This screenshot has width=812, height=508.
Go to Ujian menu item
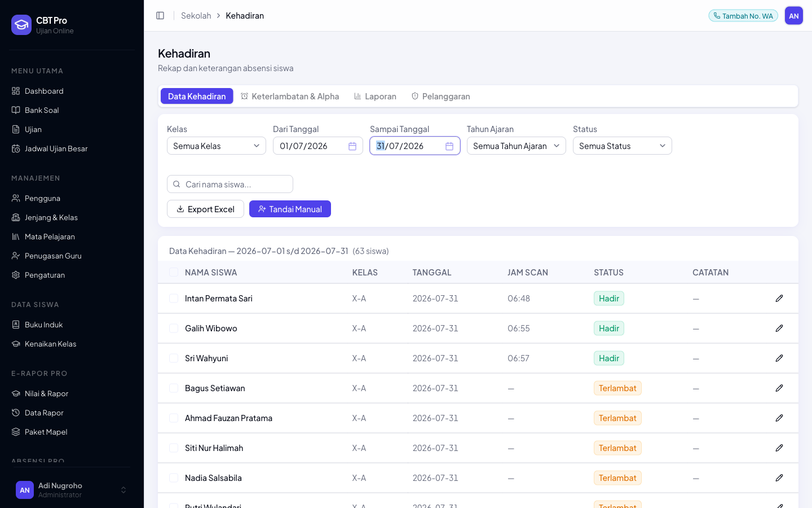(x=72, y=129)
